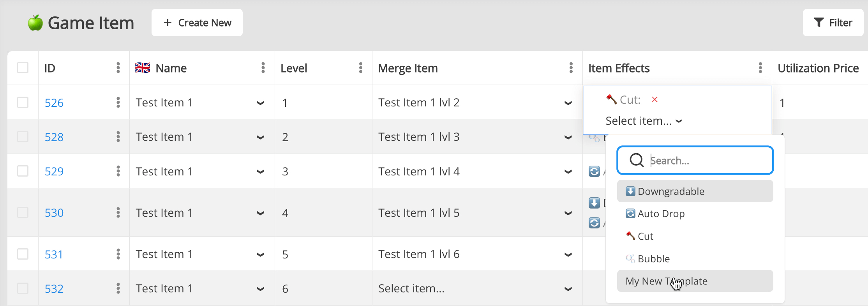Check the header select-all checkbox
The image size is (868, 306).
(x=23, y=67)
